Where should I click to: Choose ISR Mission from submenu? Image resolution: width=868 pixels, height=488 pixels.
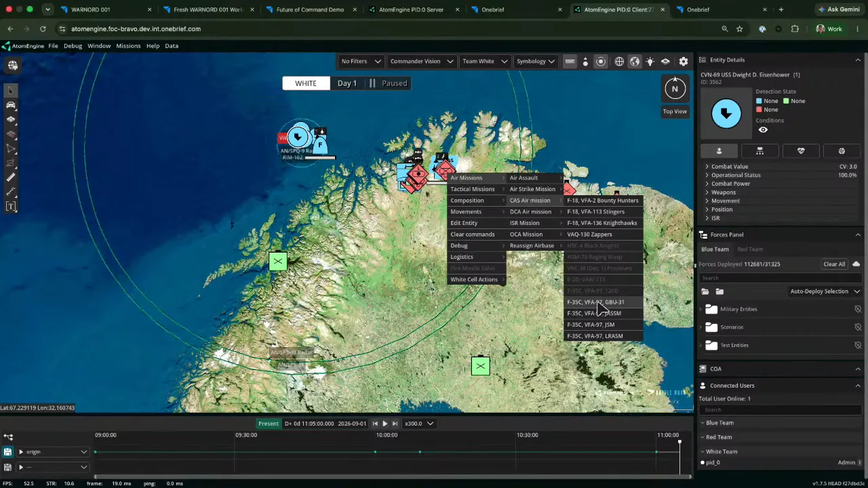click(534, 223)
